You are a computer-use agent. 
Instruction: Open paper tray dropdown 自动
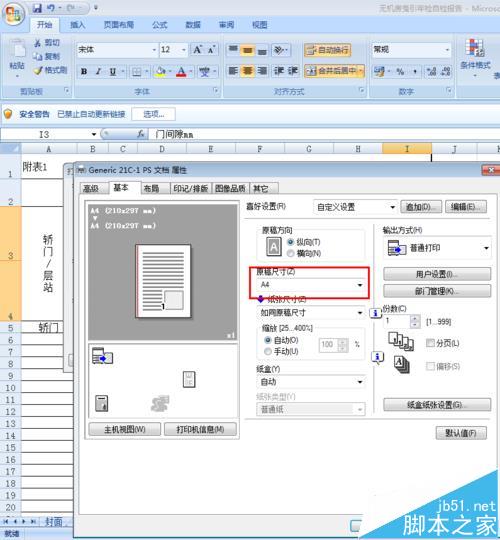click(x=311, y=382)
